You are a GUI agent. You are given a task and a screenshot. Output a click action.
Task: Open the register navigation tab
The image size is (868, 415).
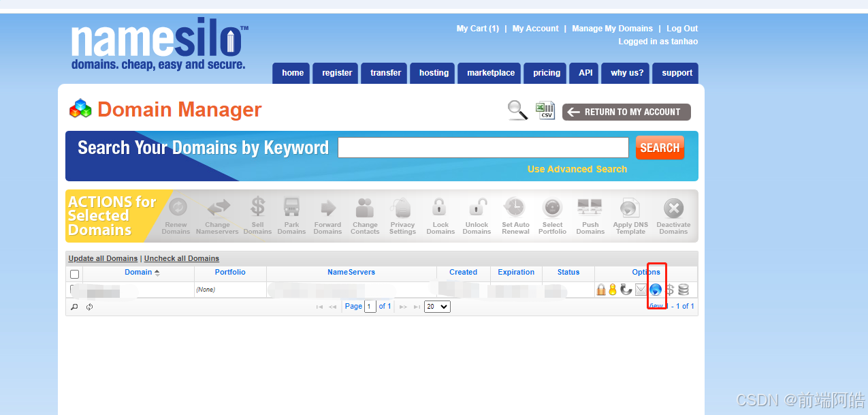(336, 73)
